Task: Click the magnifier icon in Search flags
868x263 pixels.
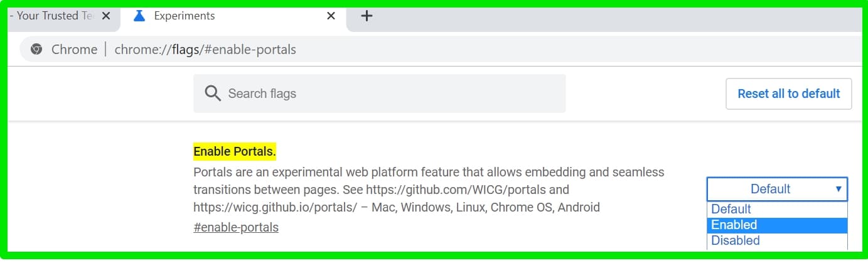Action: tap(213, 94)
